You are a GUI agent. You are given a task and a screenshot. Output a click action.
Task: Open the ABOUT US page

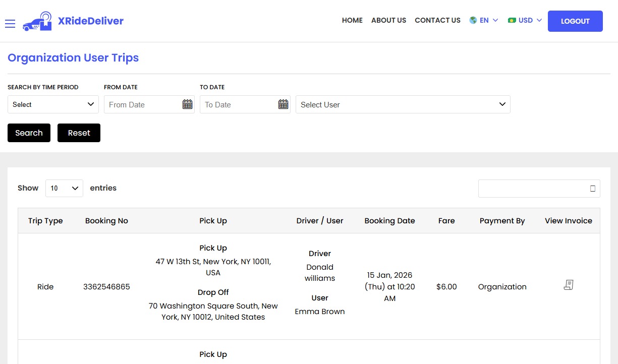point(388,21)
